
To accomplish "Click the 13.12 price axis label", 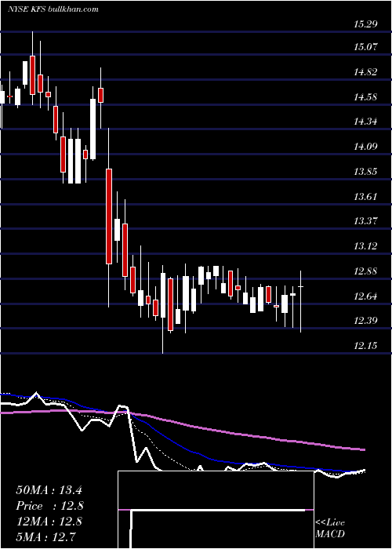I will pos(366,246).
